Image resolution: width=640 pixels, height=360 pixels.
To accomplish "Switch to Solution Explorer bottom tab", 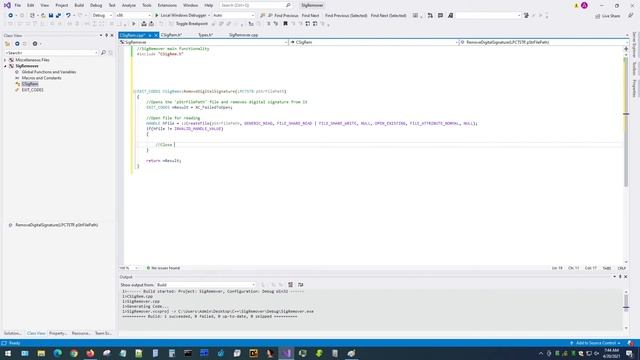I will point(12,333).
